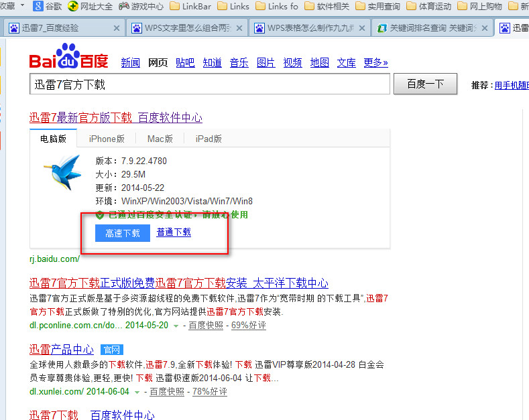Switch to the WPS文字里怎么组合两张 tab
The height and width of the screenshot is (420, 529).
(186, 27)
